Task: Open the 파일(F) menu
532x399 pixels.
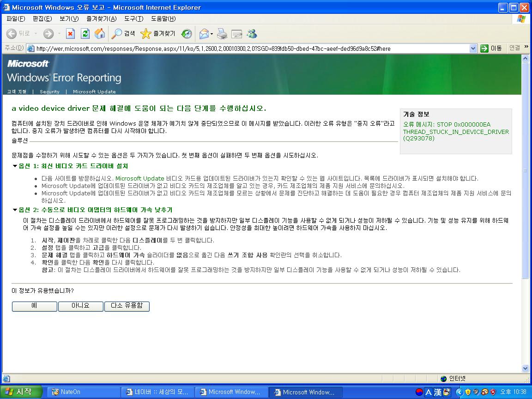Action: (x=16, y=18)
